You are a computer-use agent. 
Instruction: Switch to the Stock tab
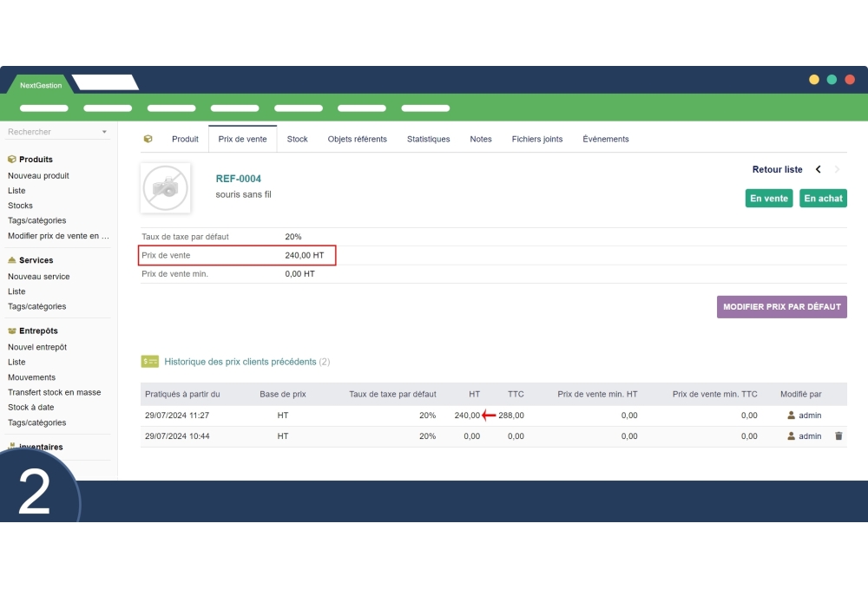pyautogui.click(x=297, y=139)
